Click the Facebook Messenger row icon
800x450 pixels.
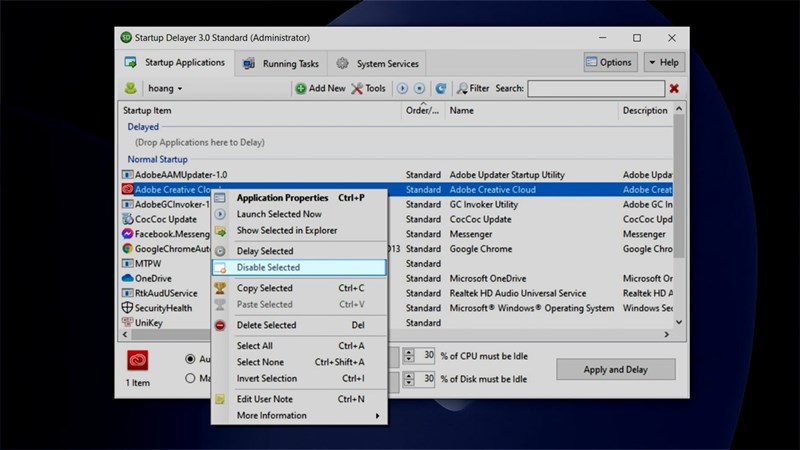pos(127,234)
